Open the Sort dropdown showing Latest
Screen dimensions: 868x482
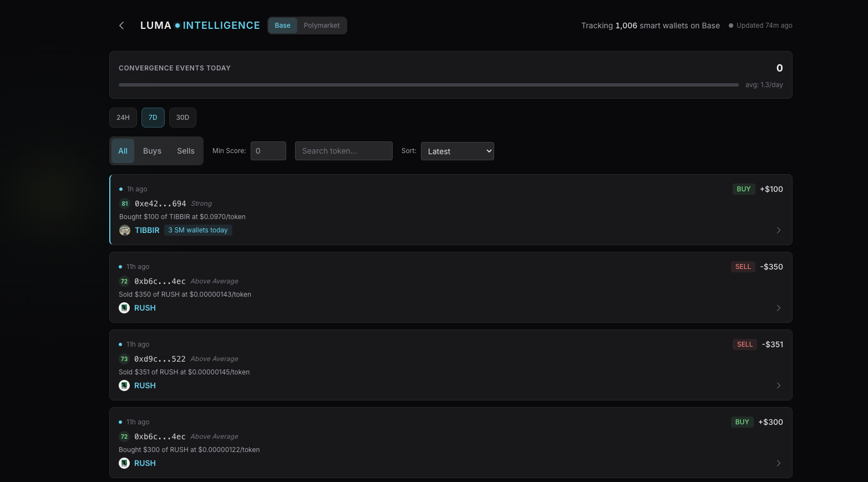[457, 151]
